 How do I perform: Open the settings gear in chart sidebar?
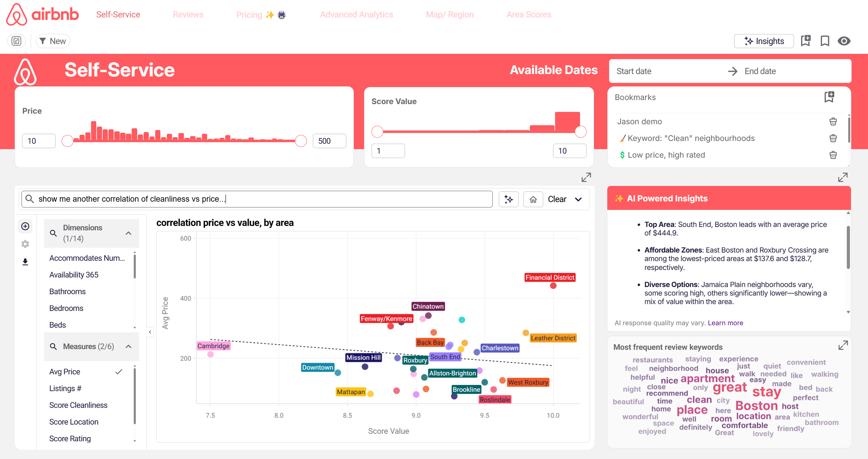25,244
